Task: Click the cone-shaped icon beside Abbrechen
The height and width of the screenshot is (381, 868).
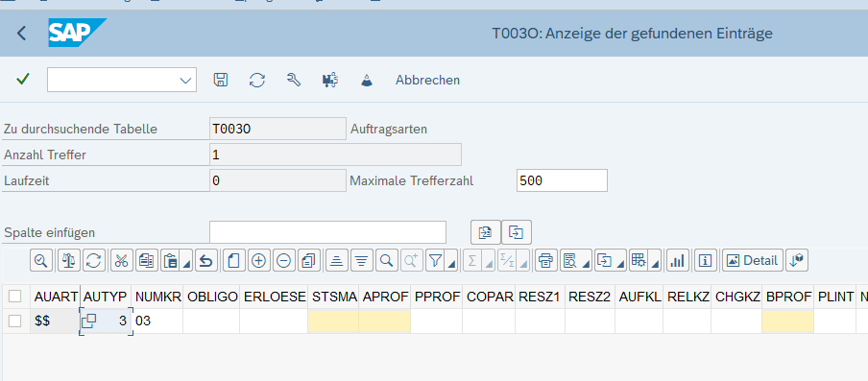Action: [367, 80]
